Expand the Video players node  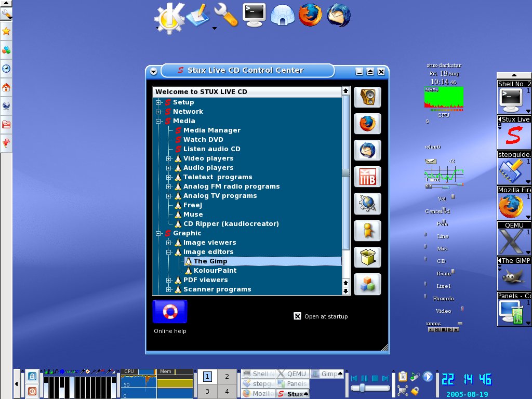pyautogui.click(x=169, y=158)
